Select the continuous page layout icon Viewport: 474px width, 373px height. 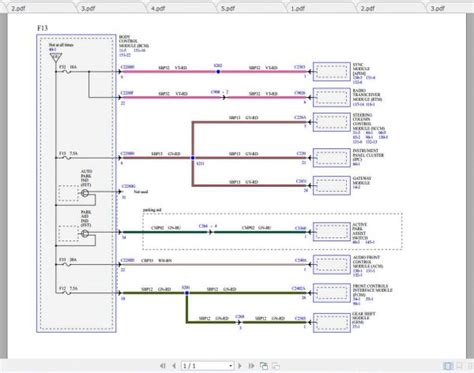(x=459, y=366)
